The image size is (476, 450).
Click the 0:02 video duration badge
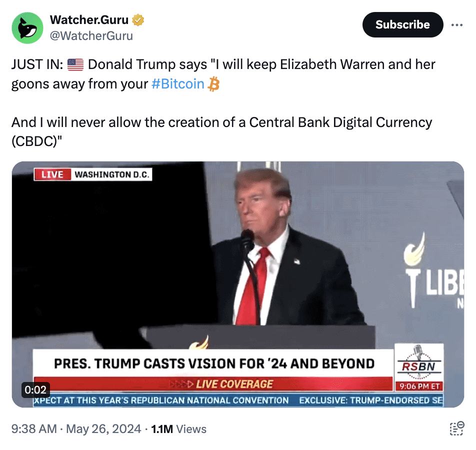click(35, 389)
